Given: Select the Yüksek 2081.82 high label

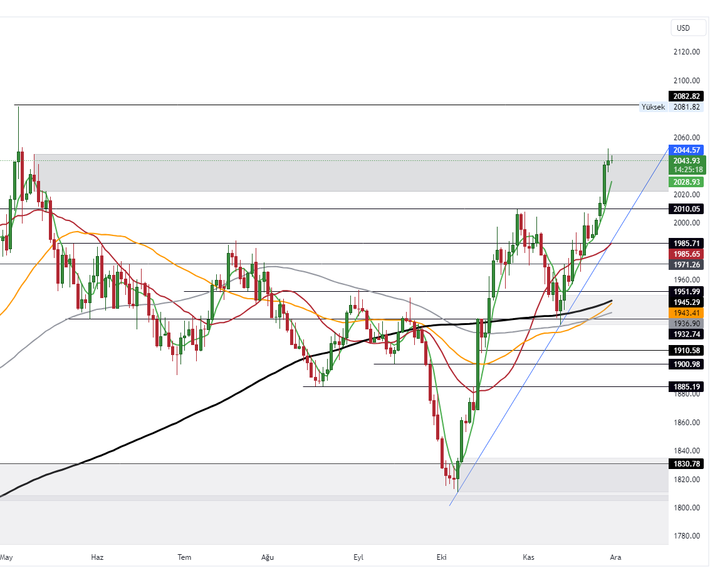Looking at the screenshot, I should (x=670, y=107).
